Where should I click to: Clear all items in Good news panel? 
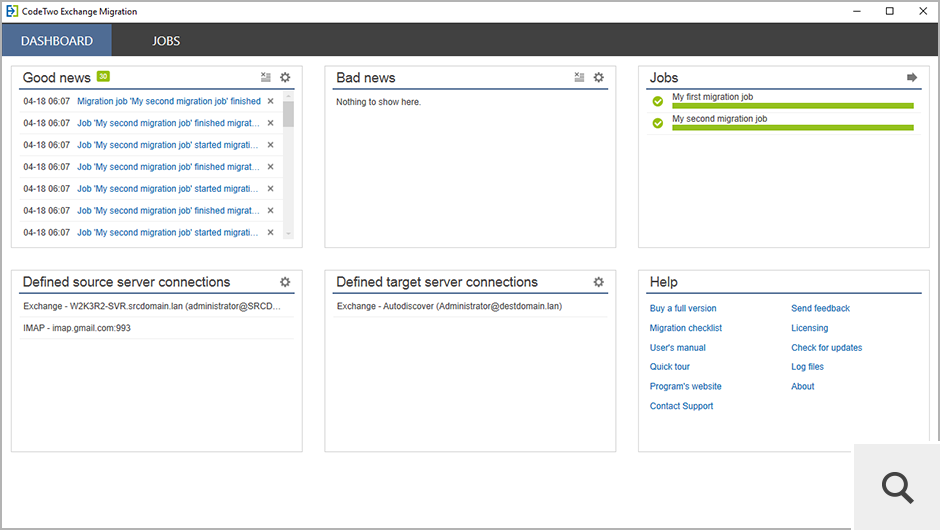click(265, 77)
